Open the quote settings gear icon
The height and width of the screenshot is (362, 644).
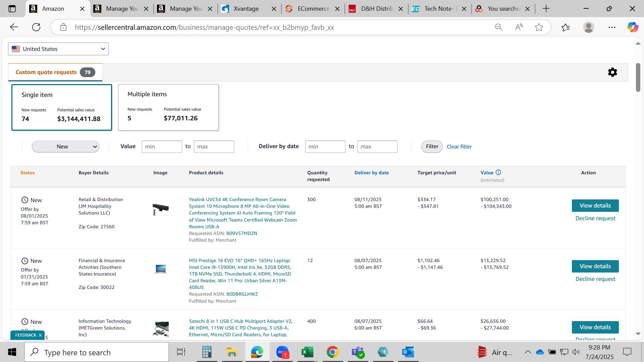pos(612,72)
